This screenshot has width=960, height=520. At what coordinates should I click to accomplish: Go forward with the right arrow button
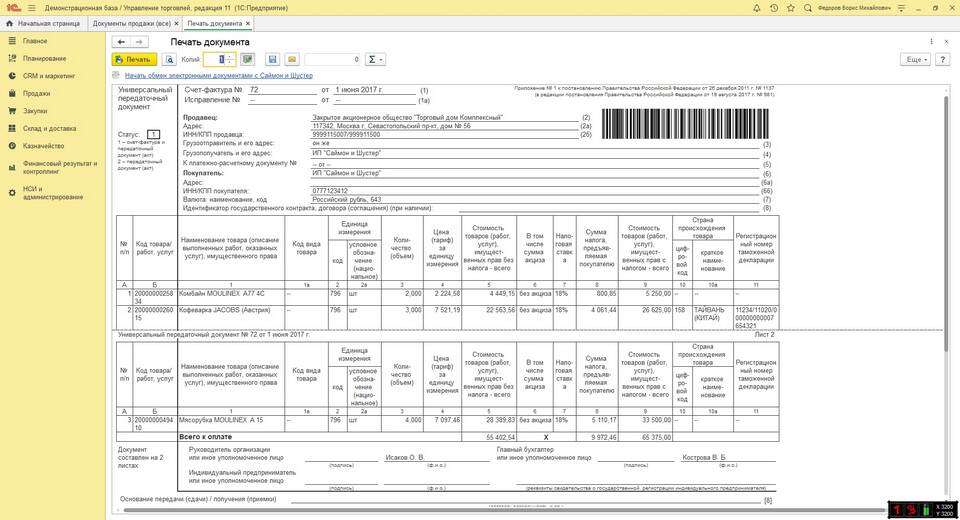click(x=139, y=42)
